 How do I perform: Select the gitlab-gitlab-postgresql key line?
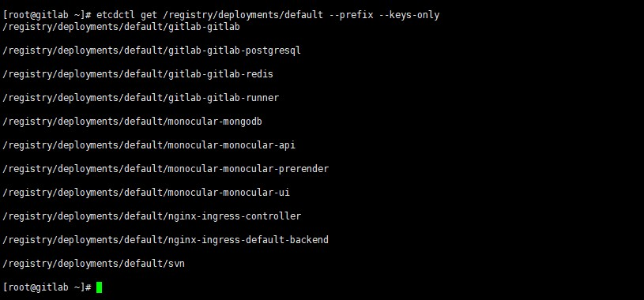(152, 51)
